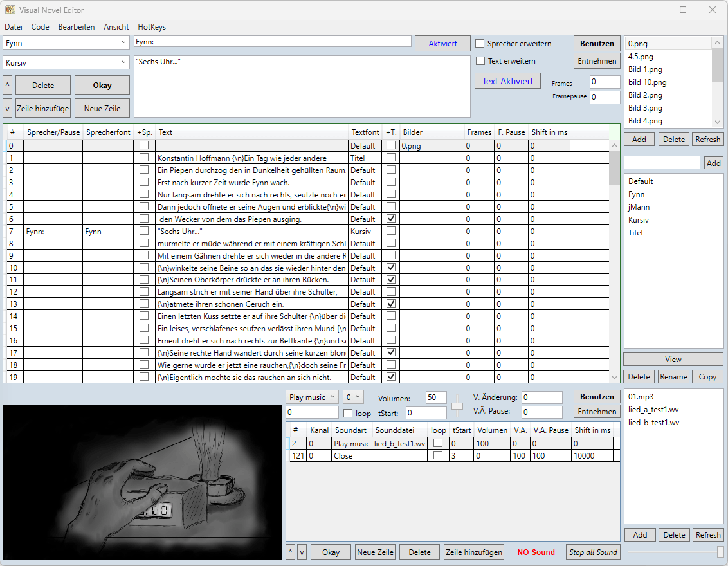Expand the Play music sound type dropdown
Image resolution: width=728 pixels, height=566 pixels.
pyautogui.click(x=312, y=397)
